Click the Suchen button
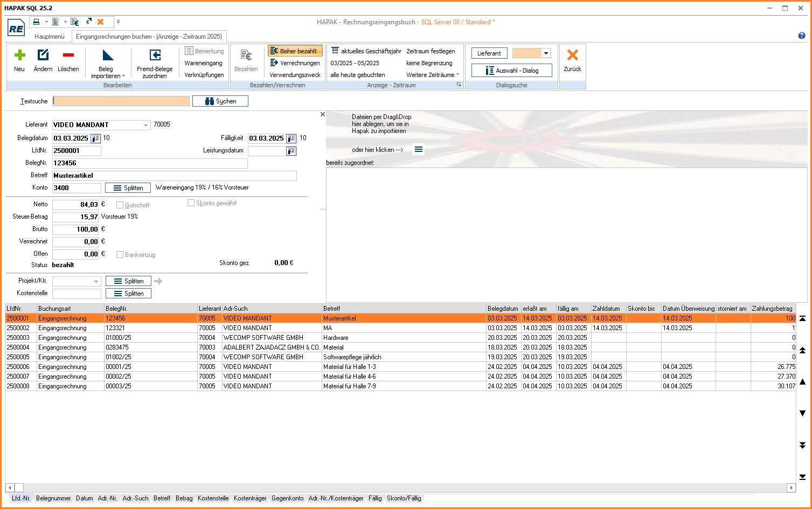 [x=220, y=101]
